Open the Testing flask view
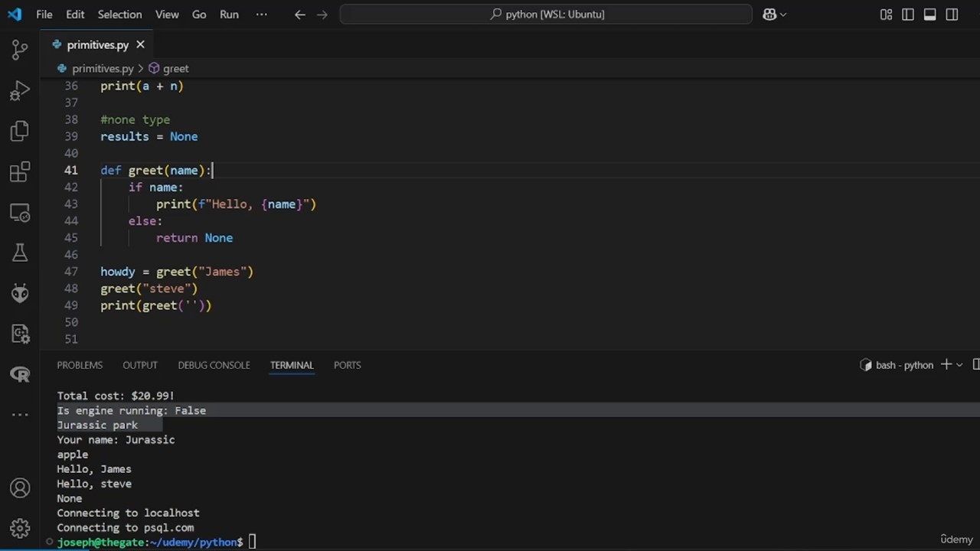The width and height of the screenshot is (980, 551). [x=20, y=253]
